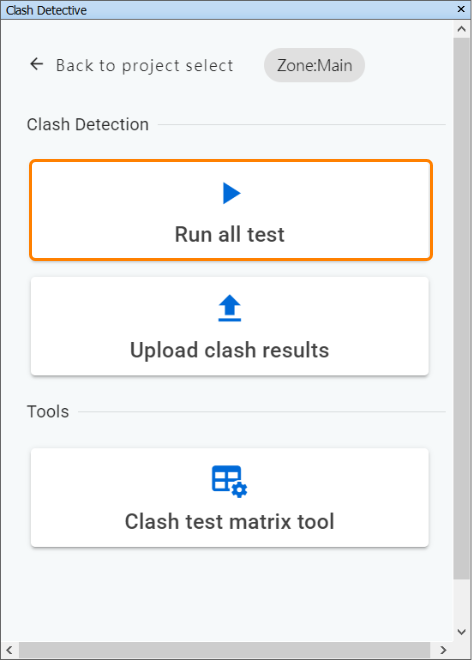Click the horizontal scrollbar left arrow
The width and height of the screenshot is (472, 660).
(x=9, y=650)
